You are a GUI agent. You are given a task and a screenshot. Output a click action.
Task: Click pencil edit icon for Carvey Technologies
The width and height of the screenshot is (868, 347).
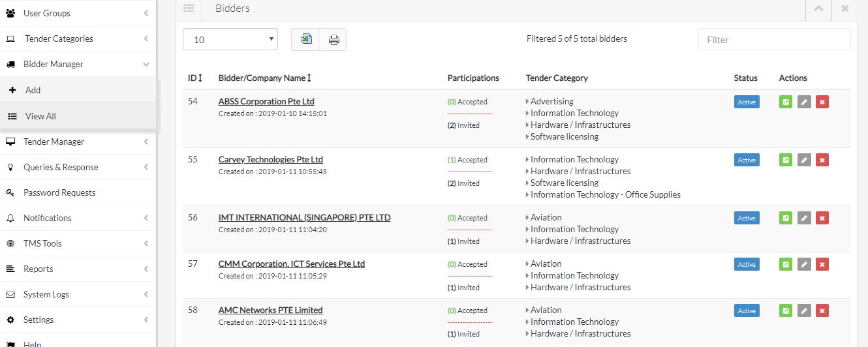tap(804, 160)
